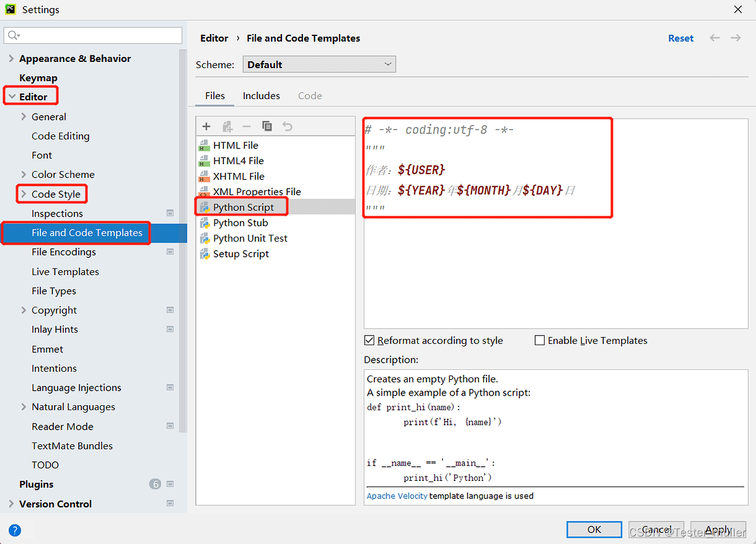Viewport: 756px width, 544px height.
Task: Click project-level icon beside Copyright
Action: pyautogui.click(x=170, y=310)
